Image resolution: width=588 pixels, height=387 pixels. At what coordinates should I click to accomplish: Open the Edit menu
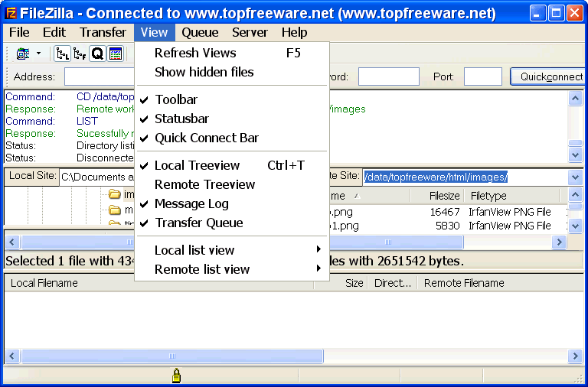point(54,32)
